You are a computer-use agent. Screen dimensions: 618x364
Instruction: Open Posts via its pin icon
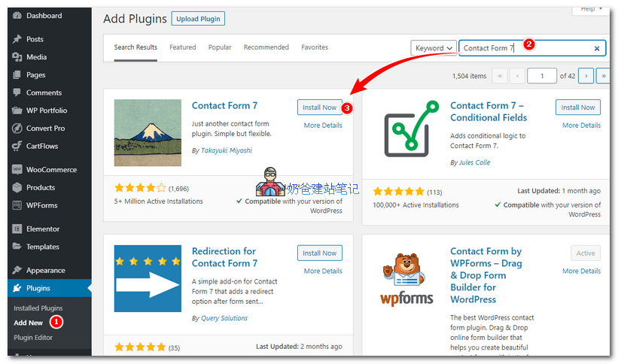(x=17, y=39)
